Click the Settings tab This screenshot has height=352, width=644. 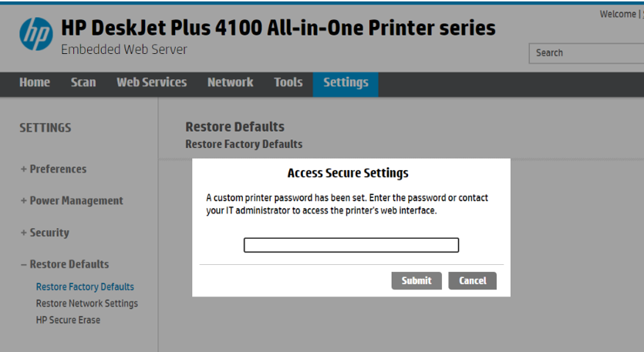pos(346,82)
